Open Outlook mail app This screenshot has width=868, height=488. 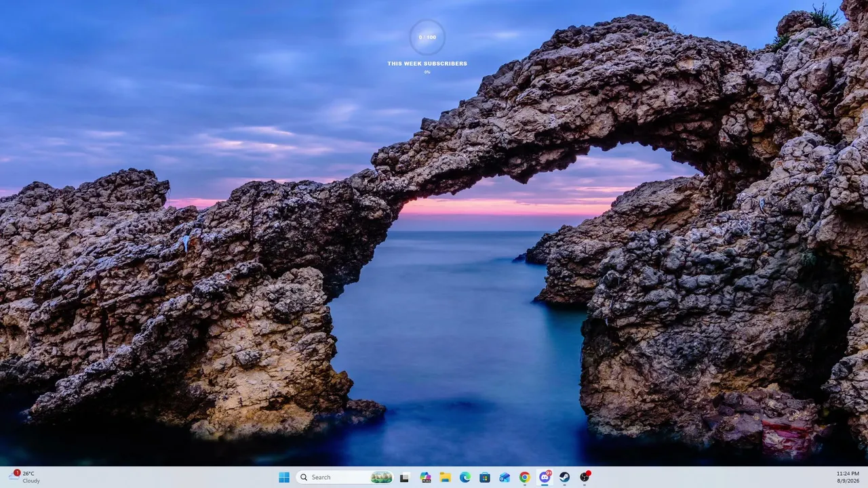(x=505, y=477)
